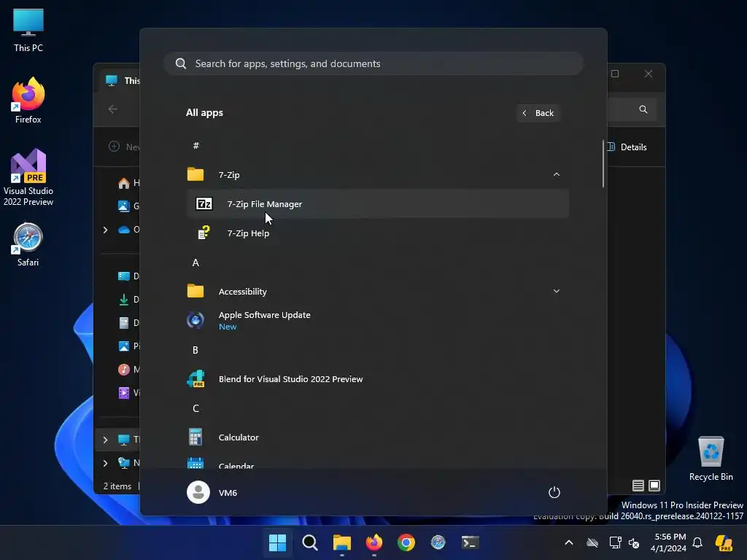Open the Visual Studio PRE tray icon

pos(724,542)
